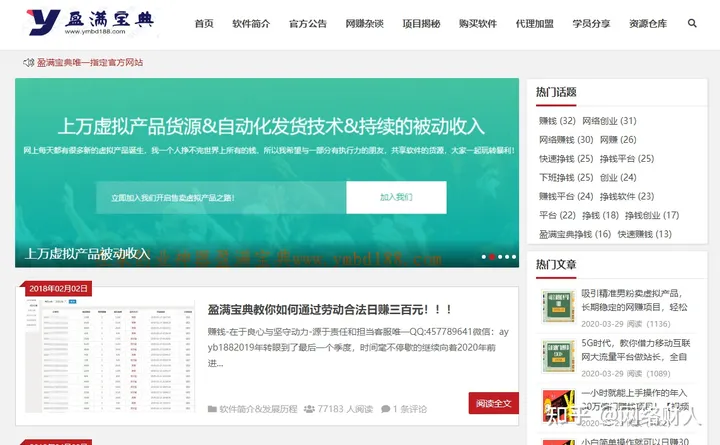Select the last carousel dot

[514, 257]
